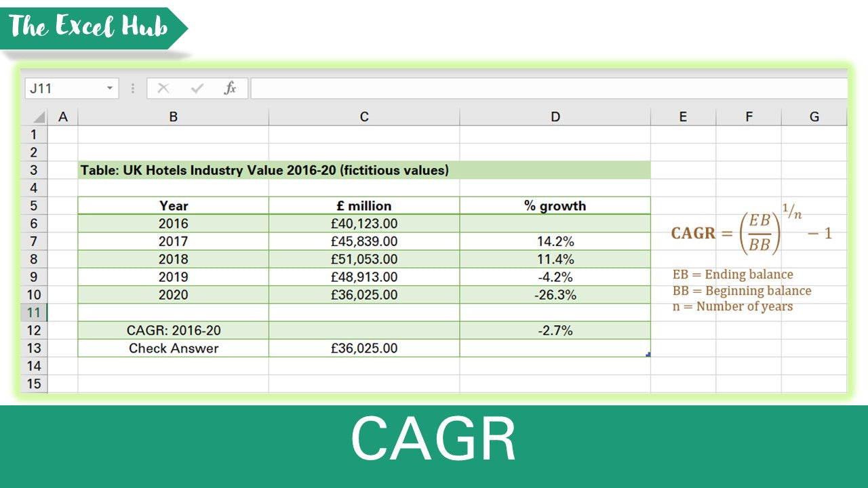Select row 8 header

34,259
